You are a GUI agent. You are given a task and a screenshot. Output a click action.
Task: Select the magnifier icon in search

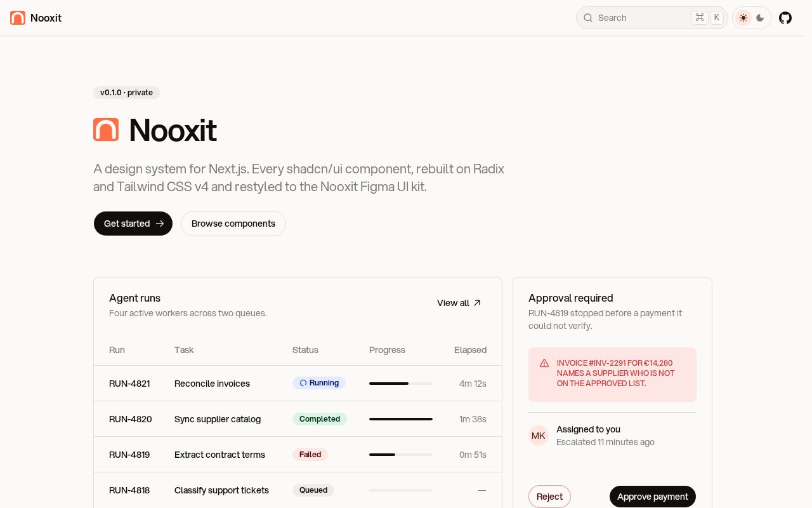pyautogui.click(x=588, y=18)
